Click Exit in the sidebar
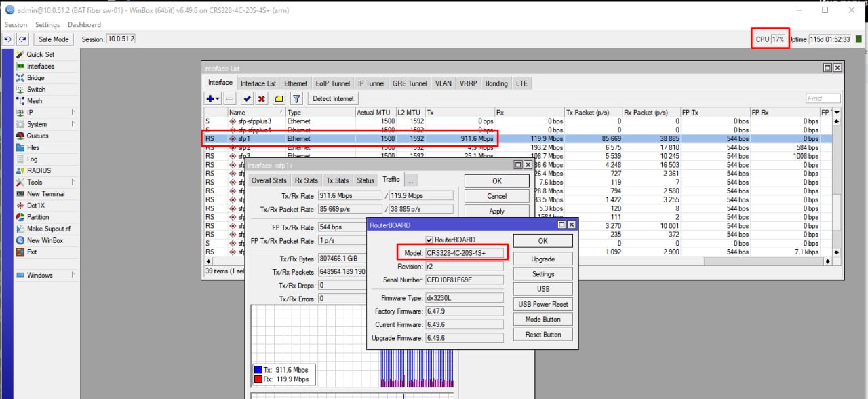The image size is (868, 399). [32, 252]
